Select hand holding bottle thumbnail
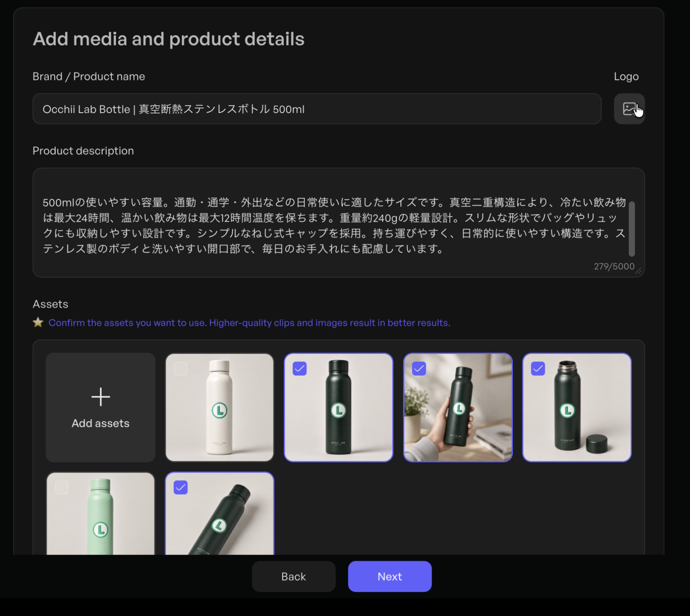This screenshot has height=616, width=690. 458,407
